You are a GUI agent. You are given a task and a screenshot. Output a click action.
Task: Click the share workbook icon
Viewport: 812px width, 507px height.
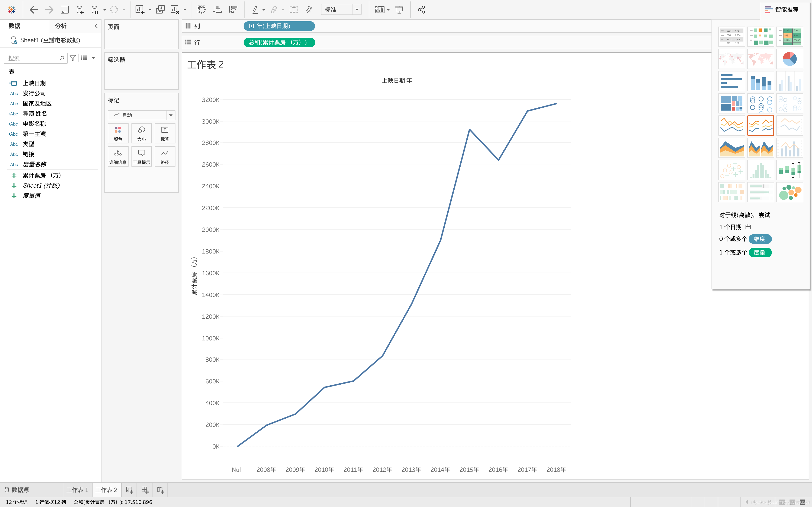[421, 10]
